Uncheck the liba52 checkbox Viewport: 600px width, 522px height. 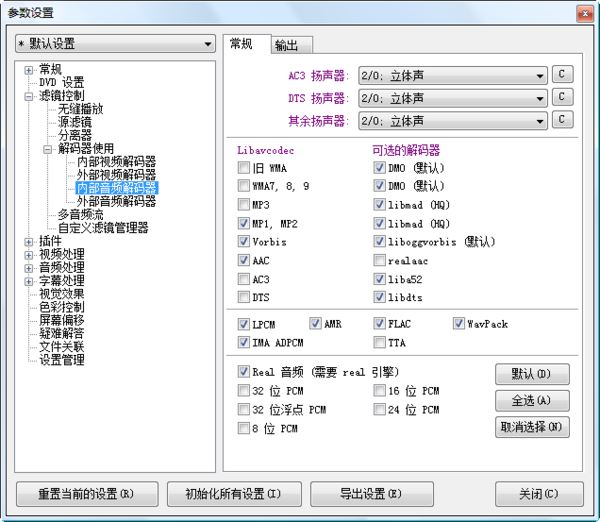(x=379, y=279)
